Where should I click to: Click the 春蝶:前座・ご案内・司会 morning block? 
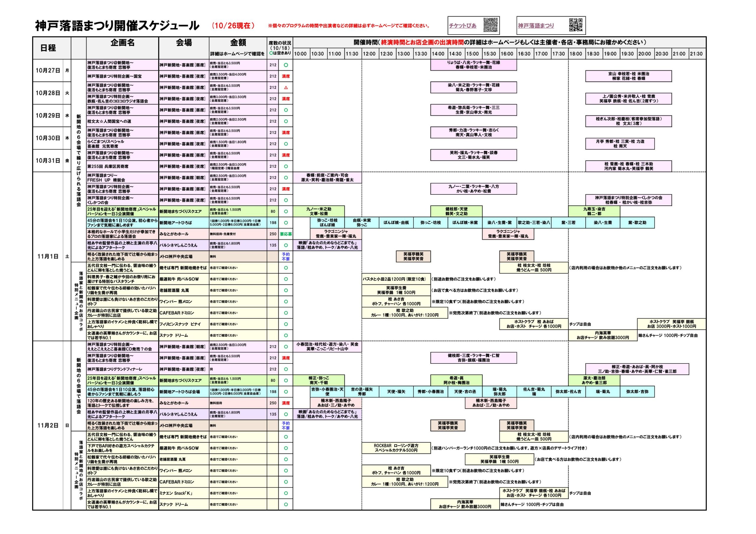point(327,178)
